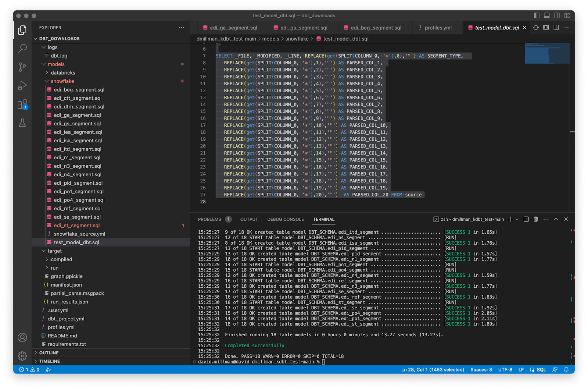Open snowflake_source.yml file
This screenshot has height=390, width=588.
(x=111, y=234)
